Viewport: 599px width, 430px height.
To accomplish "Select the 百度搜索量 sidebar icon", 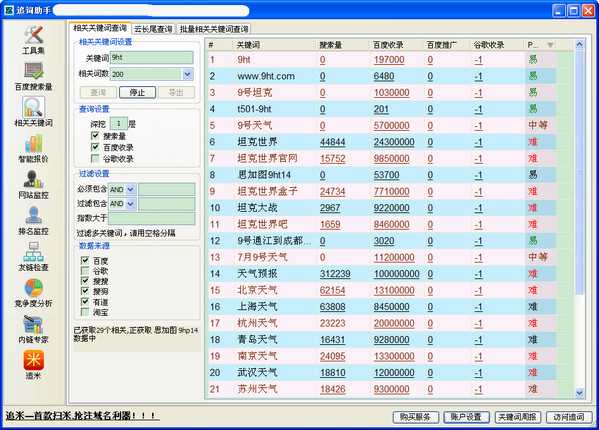I will [x=34, y=71].
